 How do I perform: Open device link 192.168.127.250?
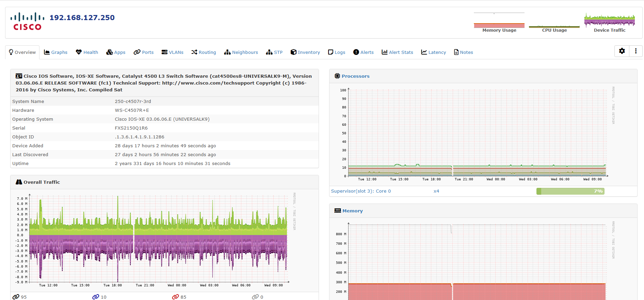82,17
